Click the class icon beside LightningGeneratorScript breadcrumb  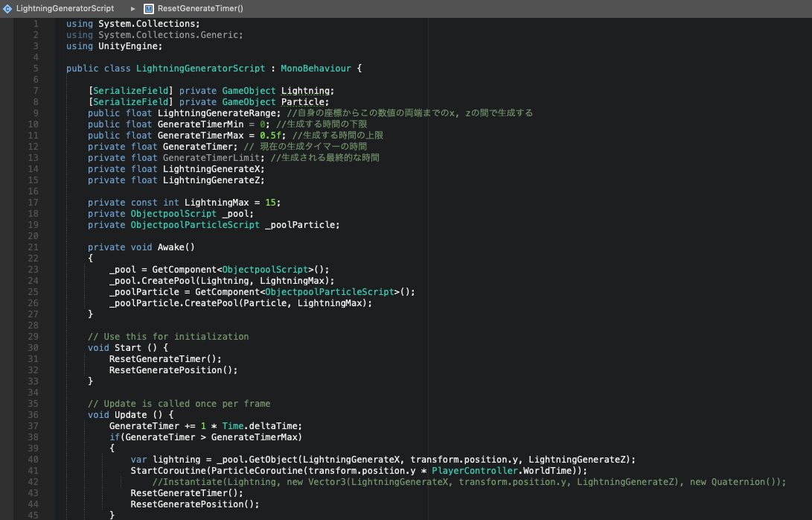tap(7, 8)
